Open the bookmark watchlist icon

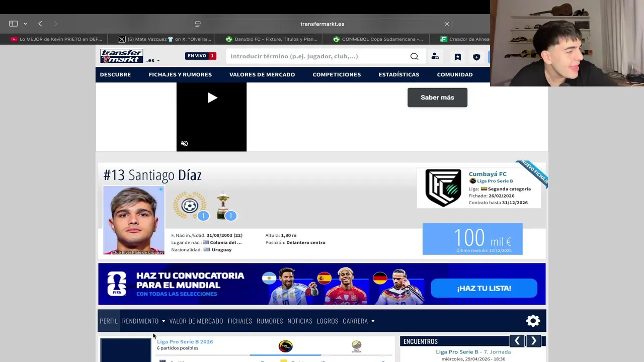458,57
